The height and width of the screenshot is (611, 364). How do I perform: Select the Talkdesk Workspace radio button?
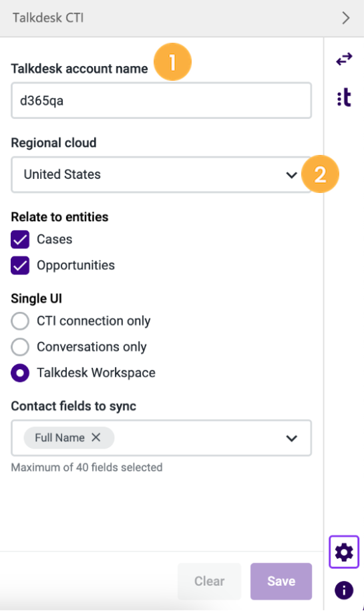(x=20, y=373)
